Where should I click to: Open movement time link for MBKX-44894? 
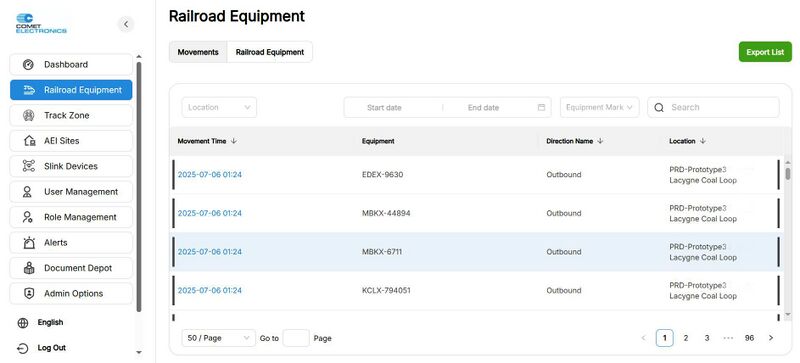coord(210,213)
